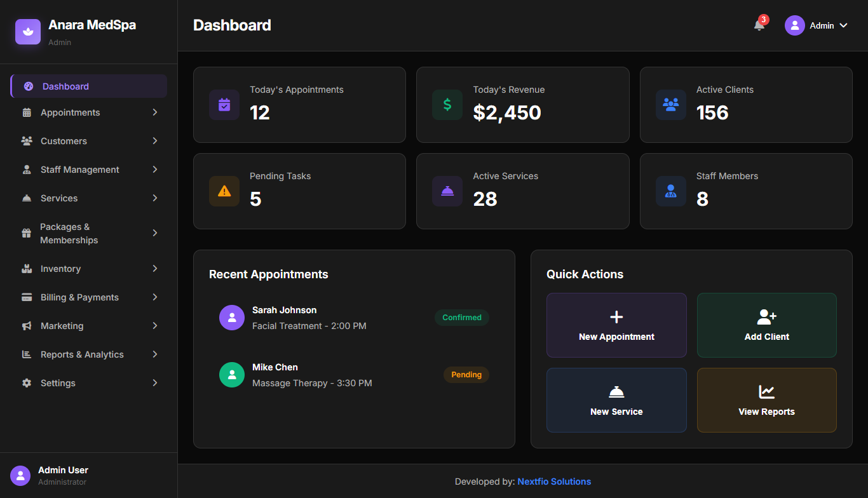Open the Nextfio Solutions link

(x=554, y=481)
